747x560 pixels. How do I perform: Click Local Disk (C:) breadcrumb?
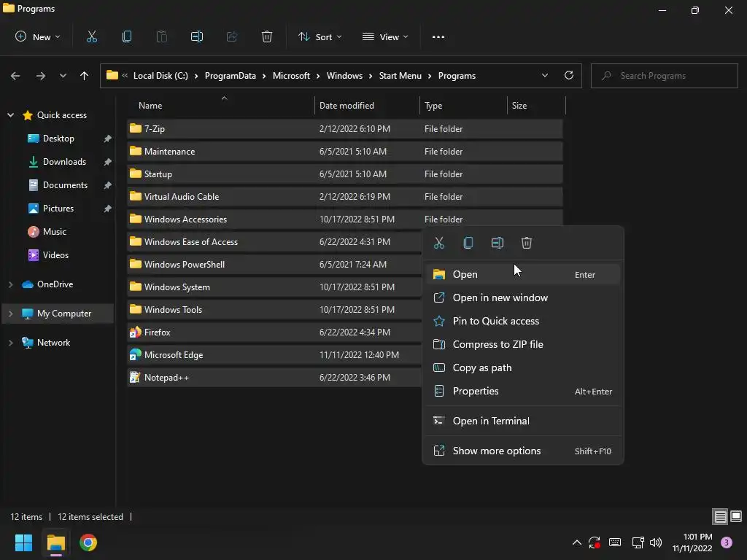coord(160,76)
